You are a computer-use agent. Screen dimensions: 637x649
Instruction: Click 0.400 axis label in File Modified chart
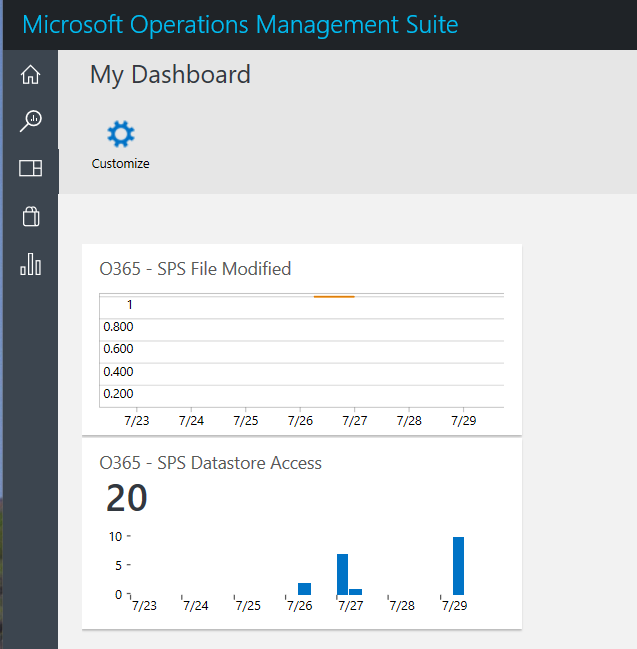point(118,371)
